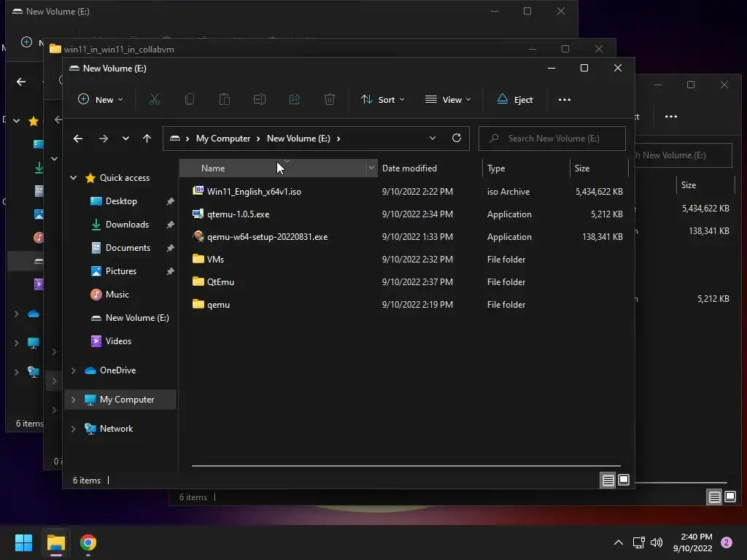Expand the My Computer tree node

(x=74, y=400)
